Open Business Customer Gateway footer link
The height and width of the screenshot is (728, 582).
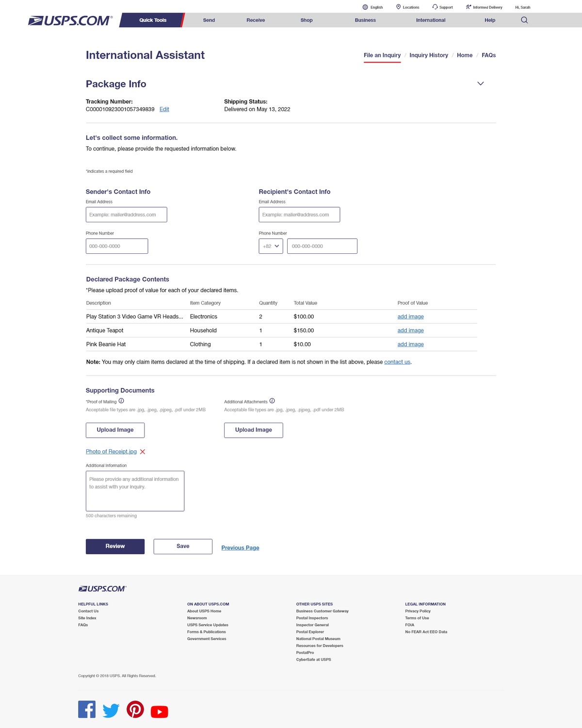tap(323, 611)
